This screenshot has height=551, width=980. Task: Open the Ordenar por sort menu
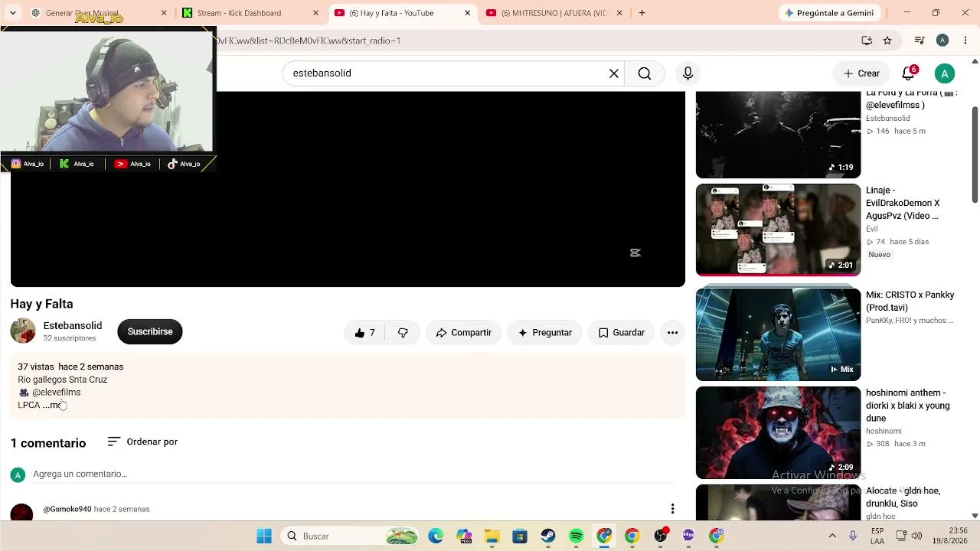tap(142, 442)
